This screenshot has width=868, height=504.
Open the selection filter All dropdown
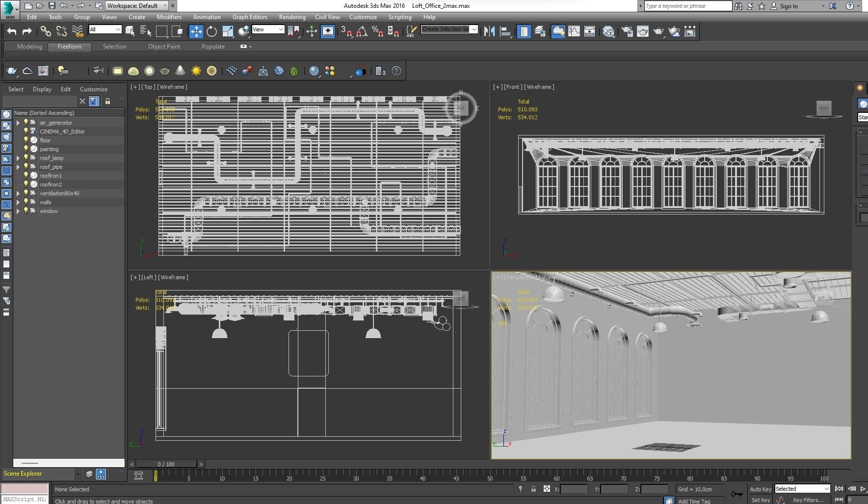point(105,29)
